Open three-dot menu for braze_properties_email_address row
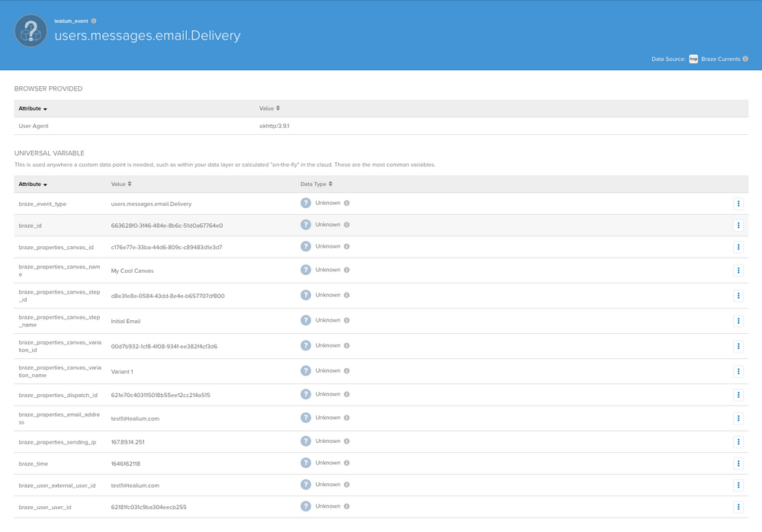Screen dimensions: 762x532 pos(738,418)
